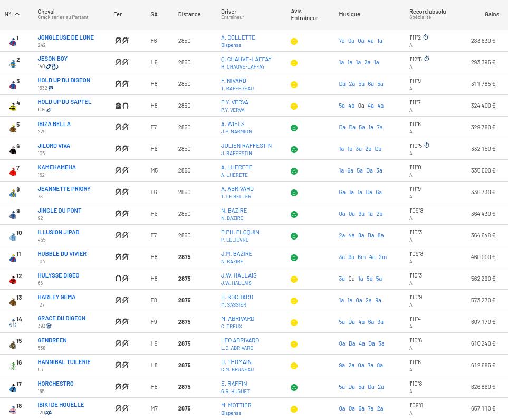This screenshot has width=508, height=420.
Task: Click the green smiley for Ibiza Bella
Action: click(294, 128)
